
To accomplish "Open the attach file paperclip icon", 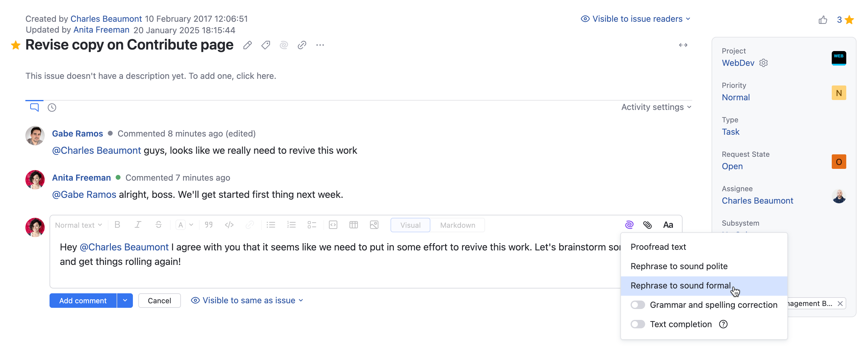I will click(x=647, y=225).
